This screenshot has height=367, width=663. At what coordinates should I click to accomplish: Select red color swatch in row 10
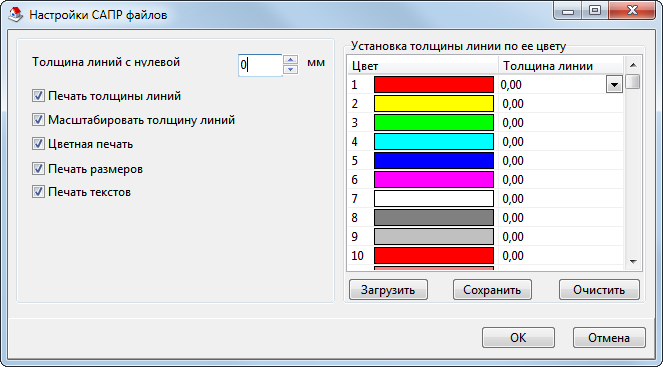(434, 256)
